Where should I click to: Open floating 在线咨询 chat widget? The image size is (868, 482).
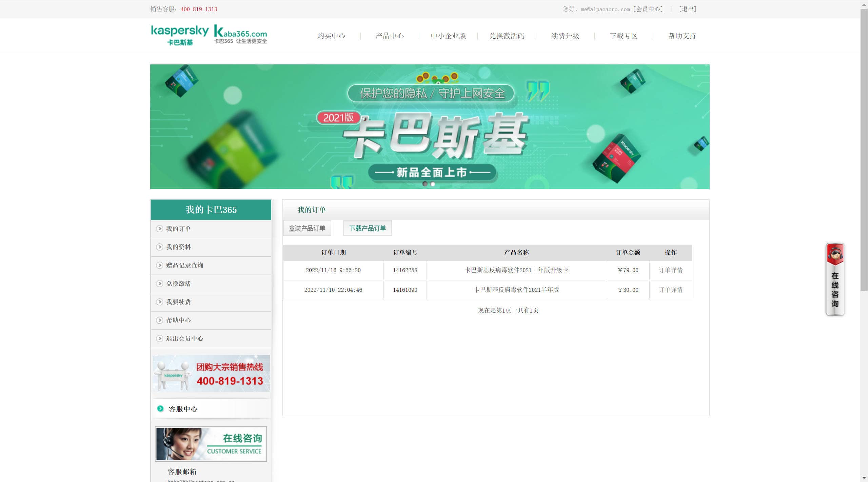coord(835,279)
